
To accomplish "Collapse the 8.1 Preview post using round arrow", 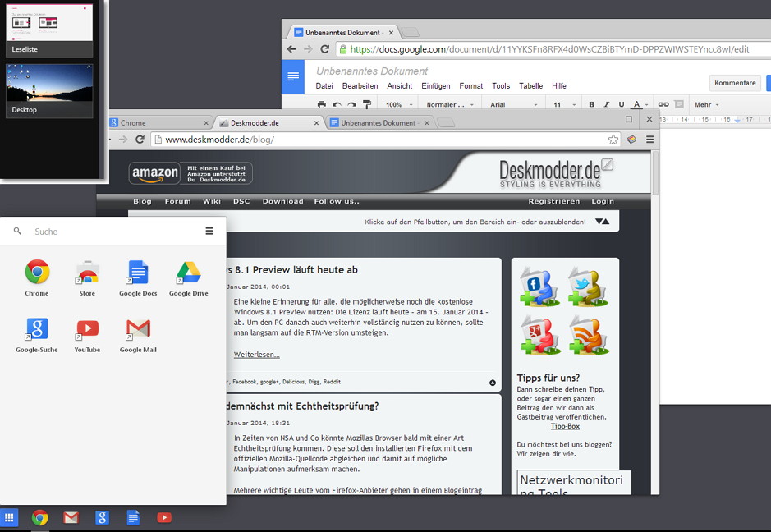I will (x=492, y=383).
